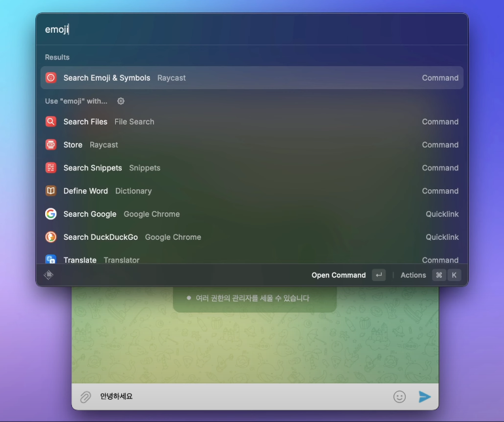Click the red Search Files magnifier icon
The image size is (504, 422).
point(51,122)
